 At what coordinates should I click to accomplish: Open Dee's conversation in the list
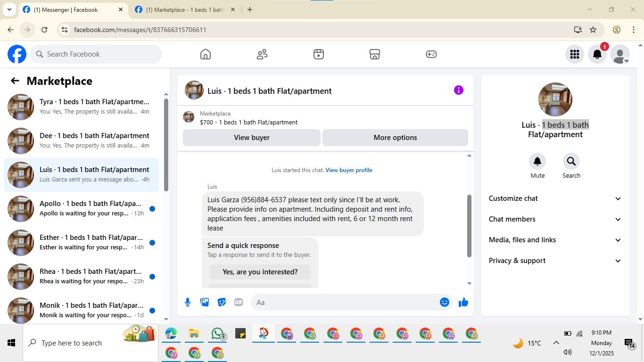click(x=81, y=141)
